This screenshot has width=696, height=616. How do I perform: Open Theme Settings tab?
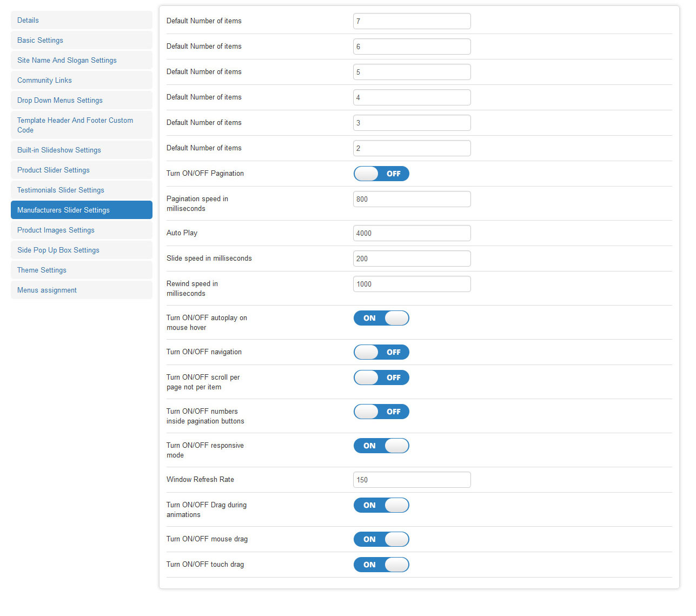point(81,270)
